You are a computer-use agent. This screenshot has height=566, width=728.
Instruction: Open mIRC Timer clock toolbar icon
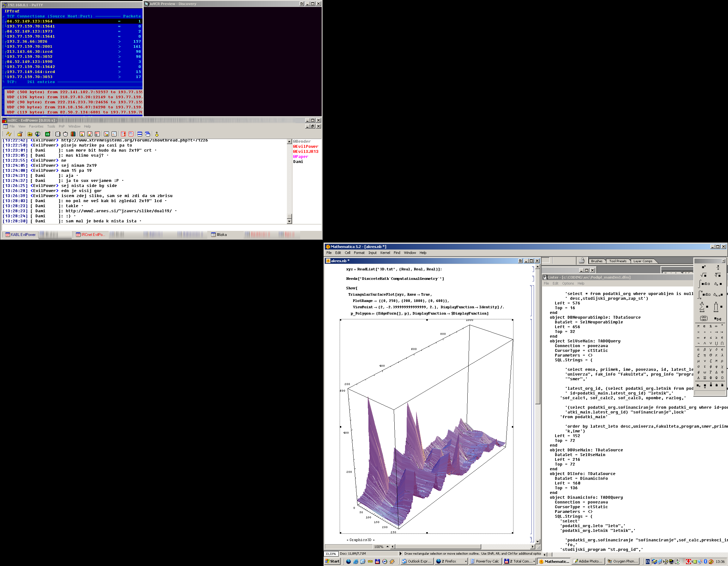[x=65, y=134]
